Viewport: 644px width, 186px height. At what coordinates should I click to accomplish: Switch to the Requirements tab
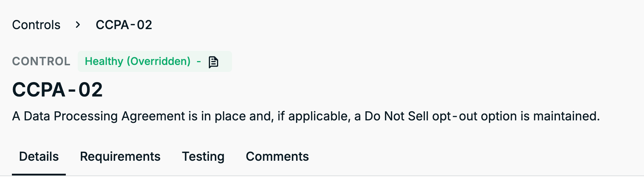click(120, 157)
